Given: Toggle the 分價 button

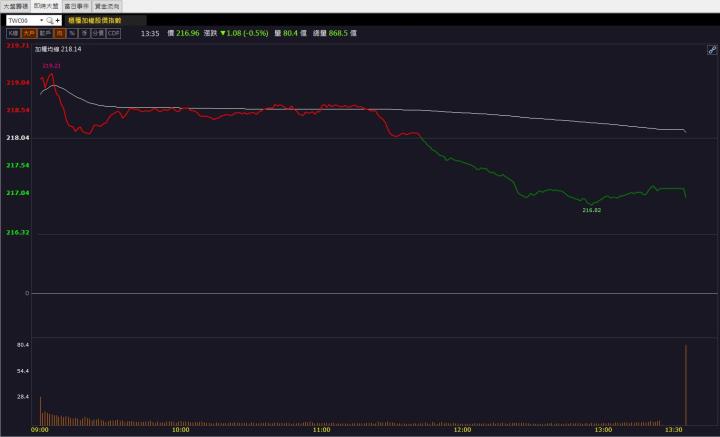Looking at the screenshot, I should coord(98,33).
